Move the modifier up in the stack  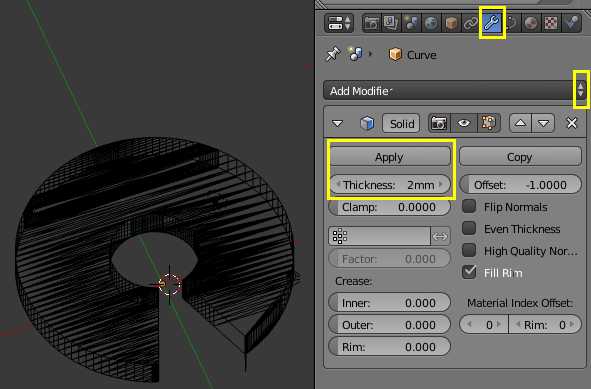pyautogui.click(x=521, y=123)
